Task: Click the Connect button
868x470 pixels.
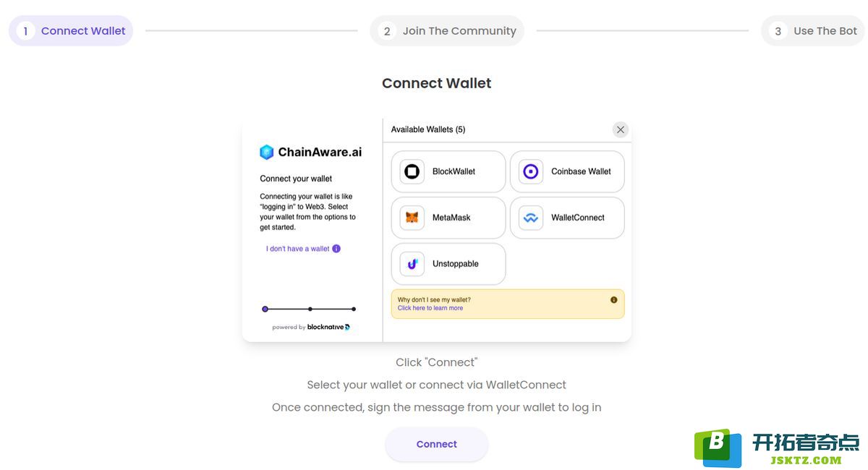Action: 437,444
